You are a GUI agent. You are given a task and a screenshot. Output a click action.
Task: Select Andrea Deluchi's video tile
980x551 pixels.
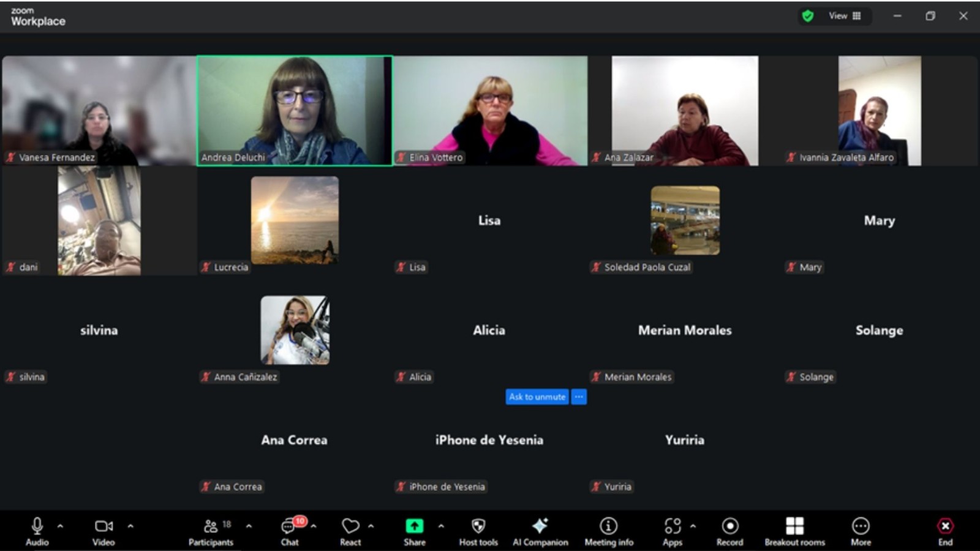[x=295, y=110]
